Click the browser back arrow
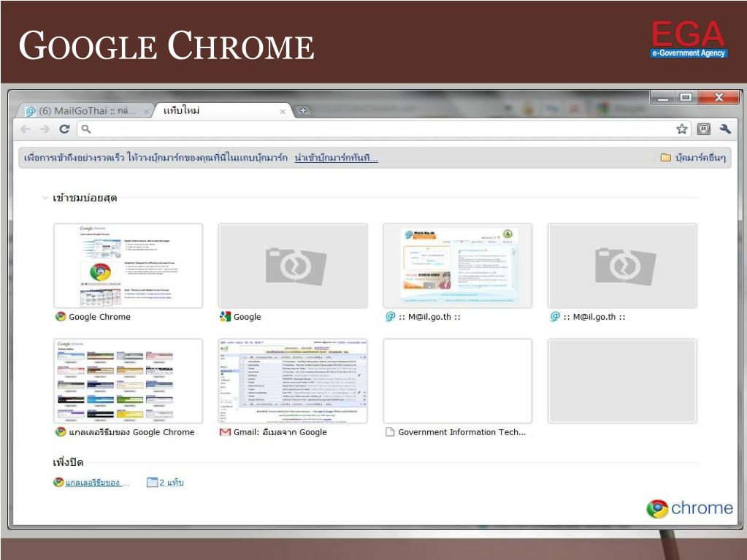 [x=26, y=129]
